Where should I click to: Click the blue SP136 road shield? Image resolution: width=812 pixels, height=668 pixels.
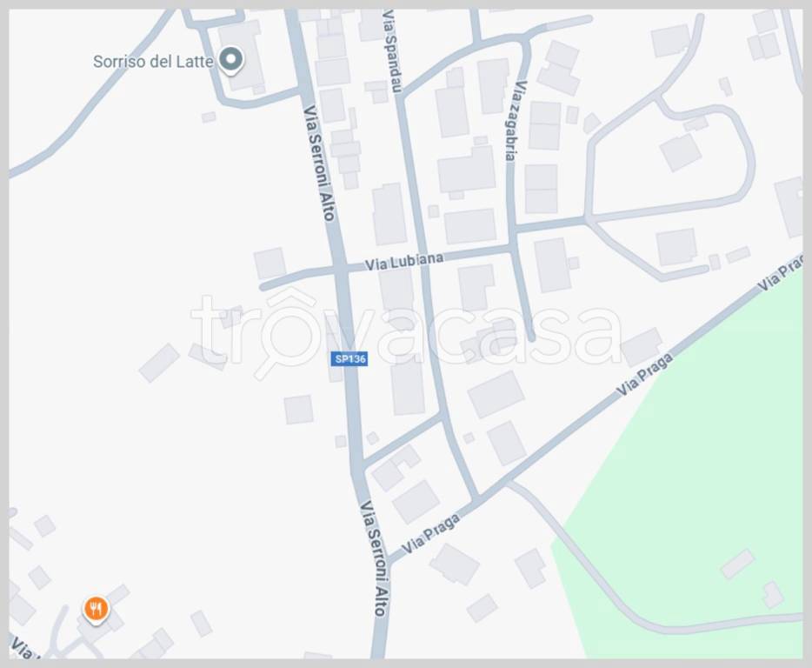point(349,359)
